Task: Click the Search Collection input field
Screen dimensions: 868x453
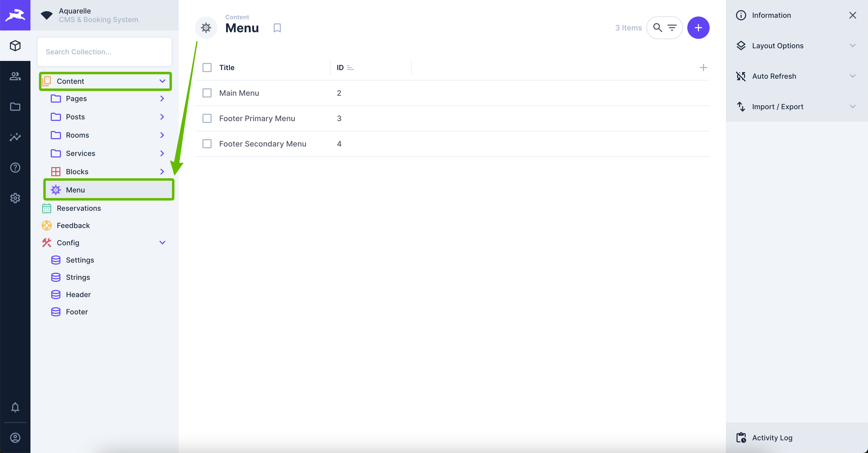Action: click(105, 52)
